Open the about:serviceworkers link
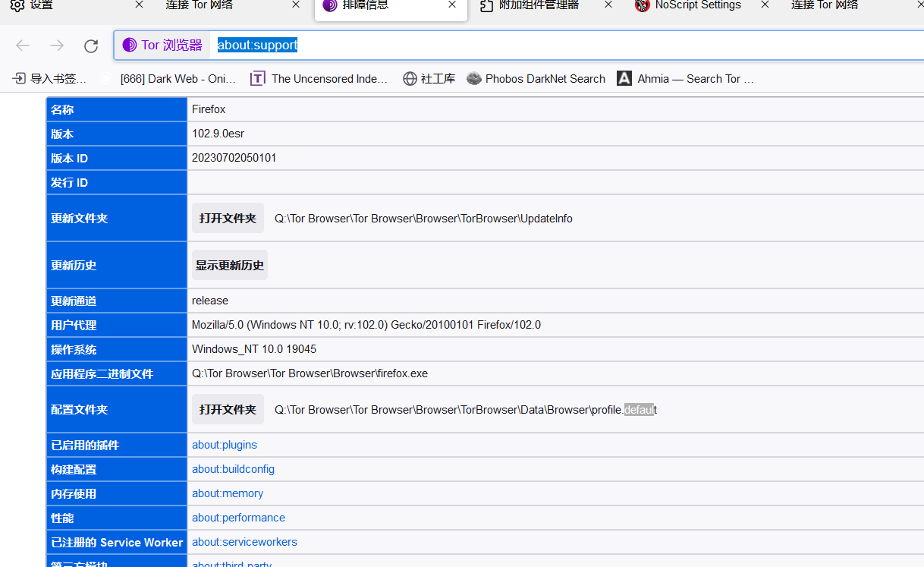 [x=244, y=542]
